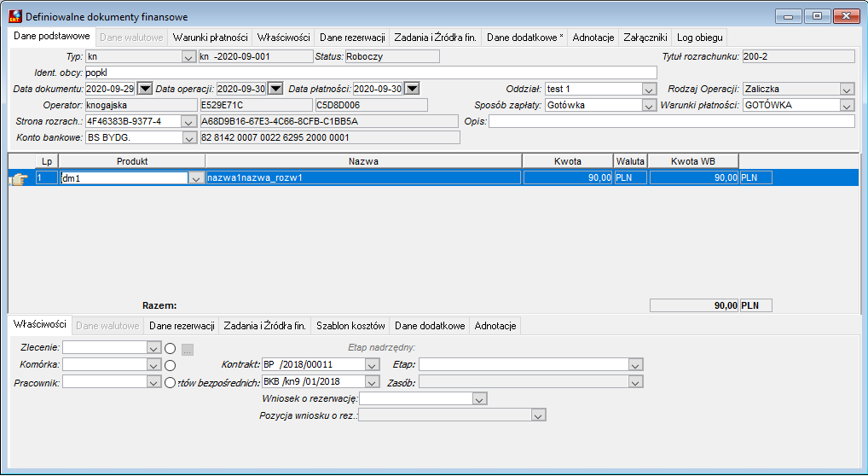Click the bank account number field
The width and height of the screenshot is (868, 476).
(330, 137)
